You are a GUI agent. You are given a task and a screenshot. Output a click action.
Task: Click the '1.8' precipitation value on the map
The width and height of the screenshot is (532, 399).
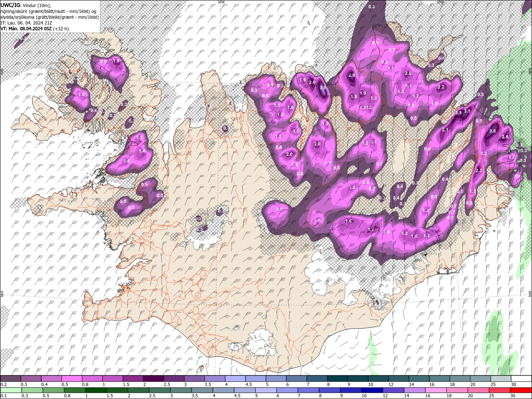pyautogui.click(x=354, y=96)
